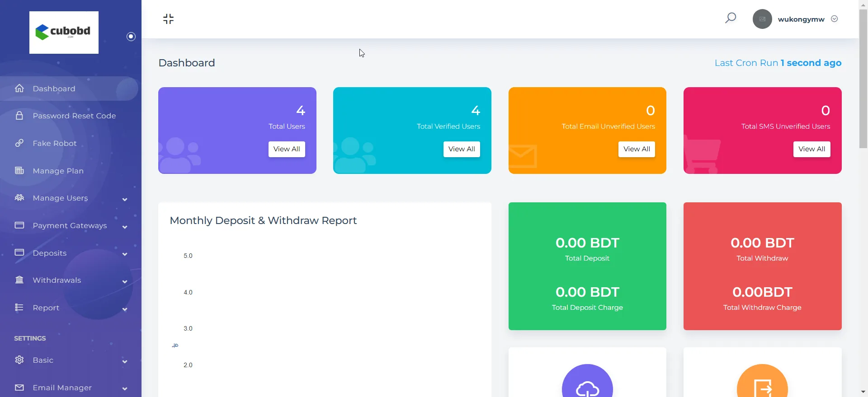Expand the Manage Users submenu
Screen dimensions: 868x397
pos(124,199)
